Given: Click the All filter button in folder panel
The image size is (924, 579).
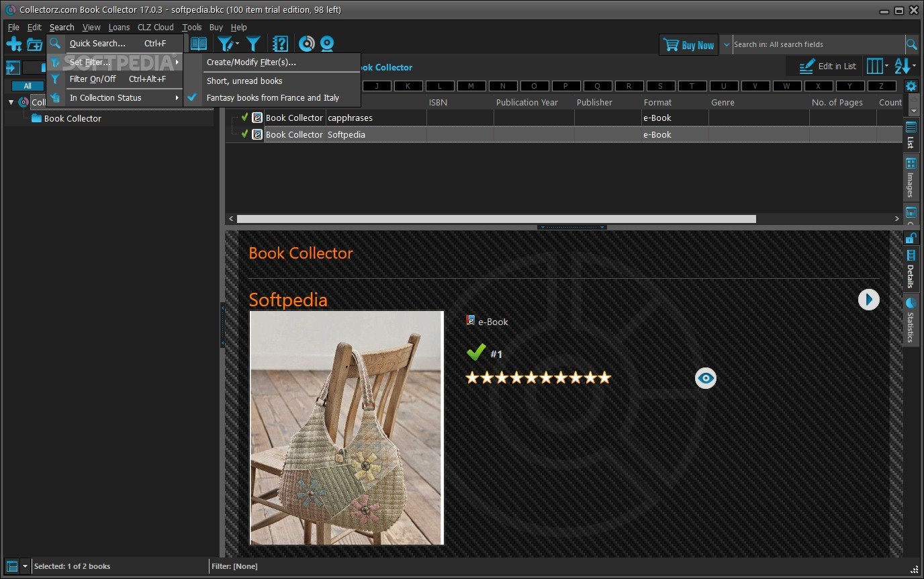Looking at the screenshot, I should [28, 86].
